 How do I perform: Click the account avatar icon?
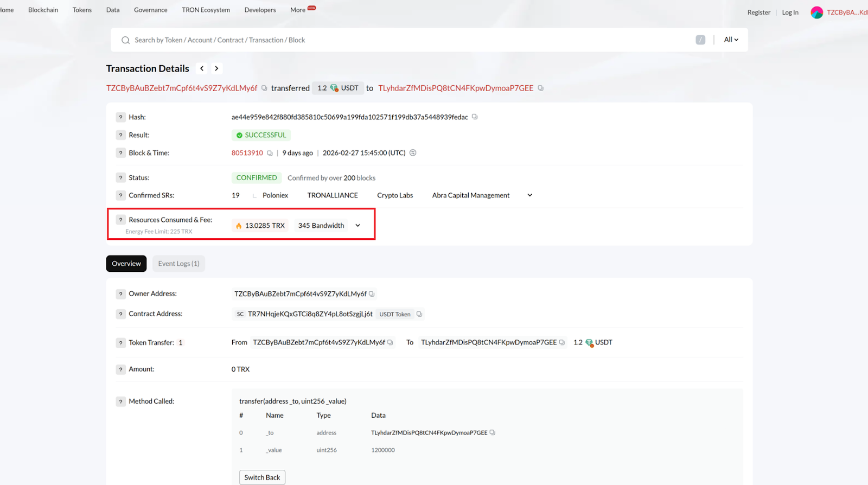pos(816,12)
